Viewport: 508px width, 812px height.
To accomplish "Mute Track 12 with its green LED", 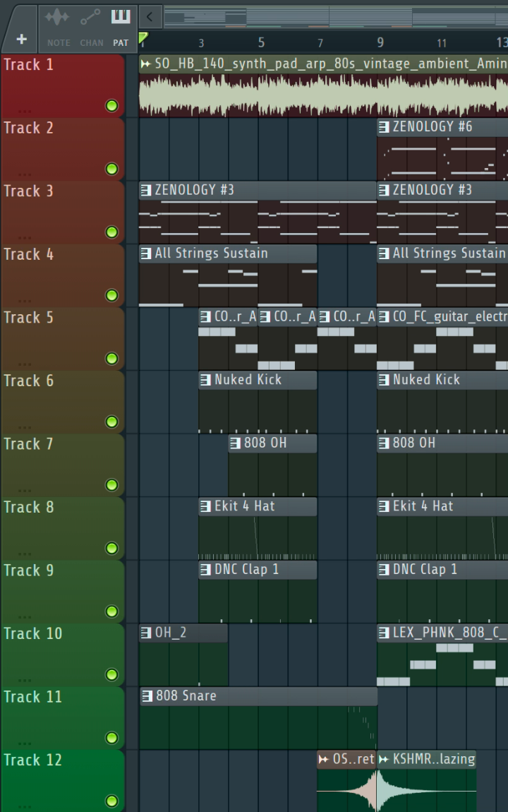I will (x=111, y=801).
